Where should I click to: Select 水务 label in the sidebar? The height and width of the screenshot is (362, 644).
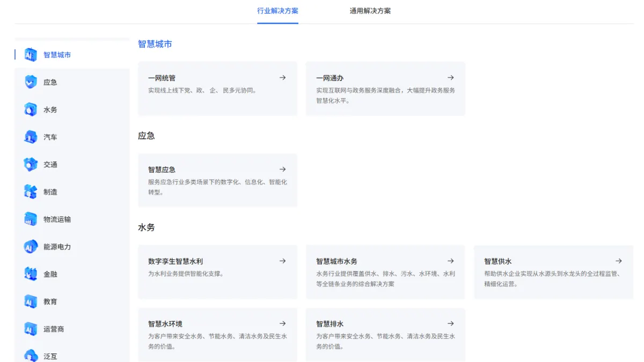pyautogui.click(x=50, y=109)
